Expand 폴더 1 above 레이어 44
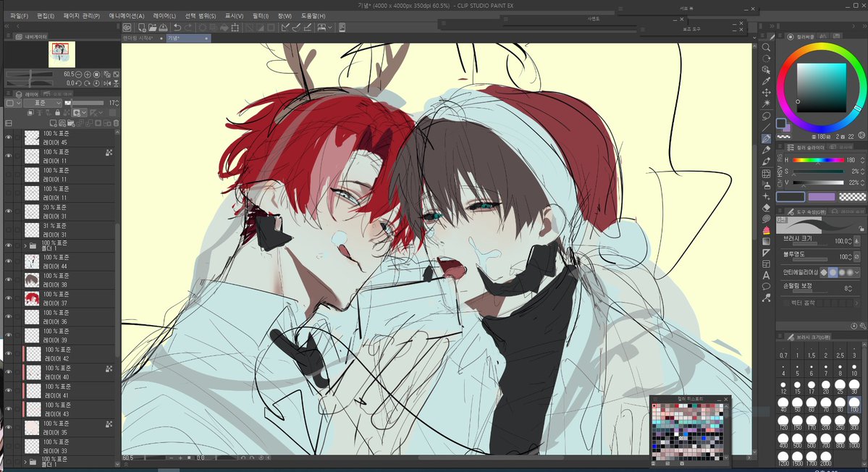This screenshot has width=868, height=472. [x=25, y=245]
